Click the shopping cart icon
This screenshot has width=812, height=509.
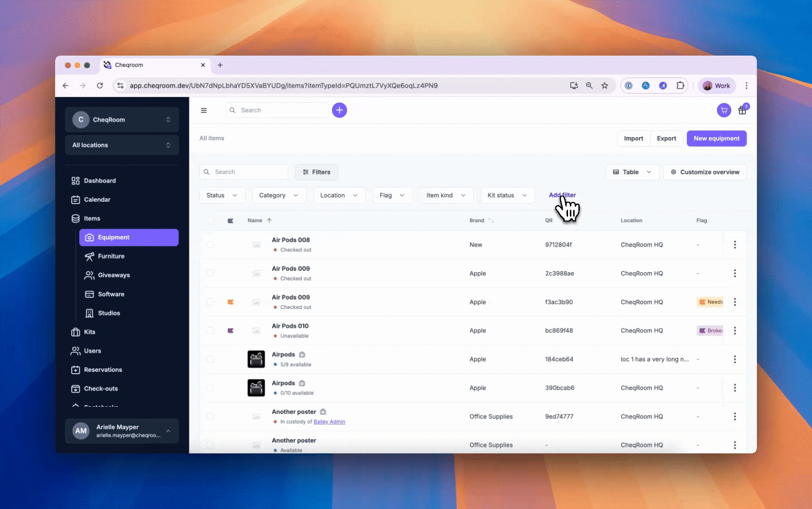pos(723,110)
